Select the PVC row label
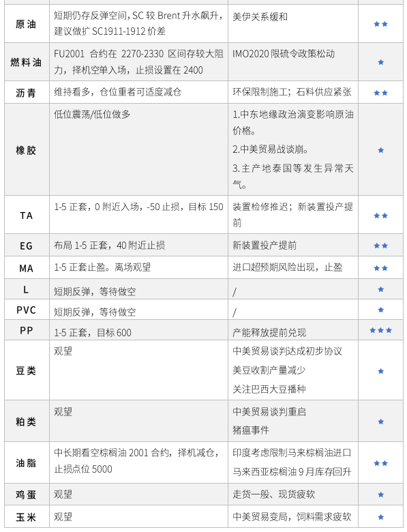The height and width of the screenshot is (532, 407). click(x=27, y=310)
